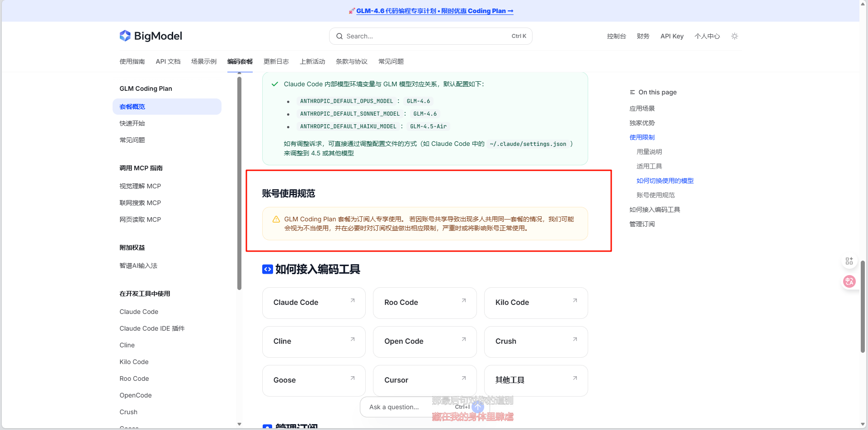Open 个人中心 in the header
The image size is (868, 430).
click(707, 36)
